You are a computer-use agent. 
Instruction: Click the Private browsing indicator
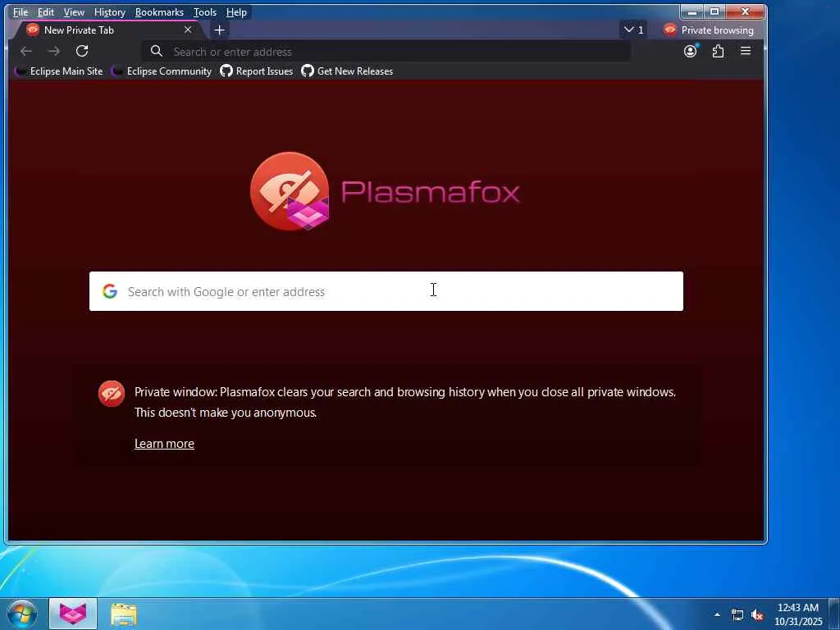708,30
